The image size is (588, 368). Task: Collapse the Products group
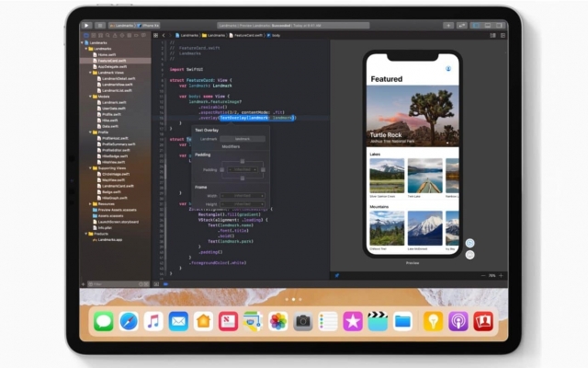coord(86,234)
